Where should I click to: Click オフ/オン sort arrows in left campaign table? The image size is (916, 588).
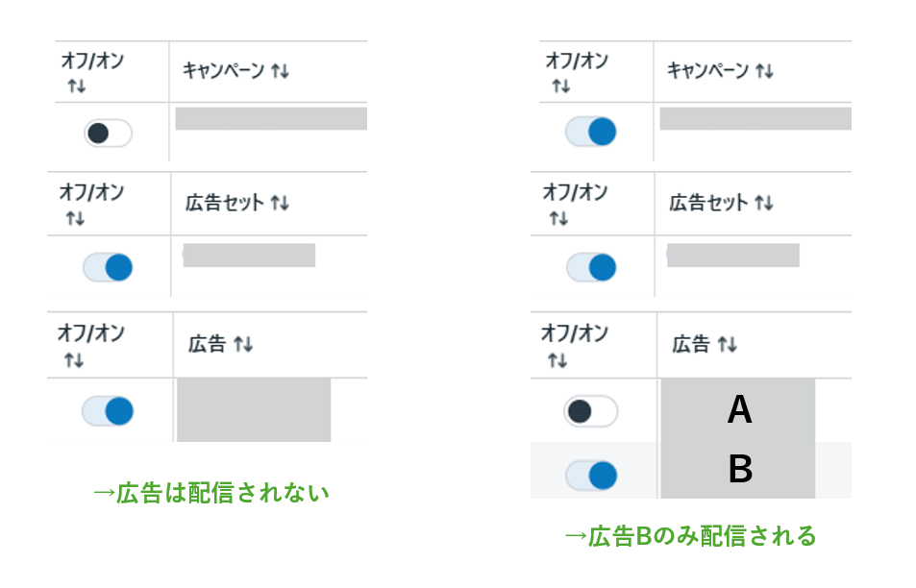pyautogui.click(x=77, y=86)
